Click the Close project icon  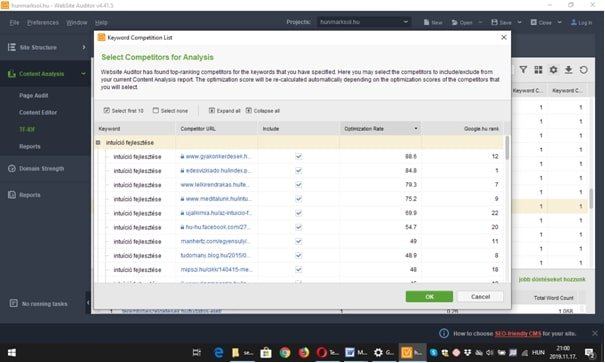pos(534,22)
